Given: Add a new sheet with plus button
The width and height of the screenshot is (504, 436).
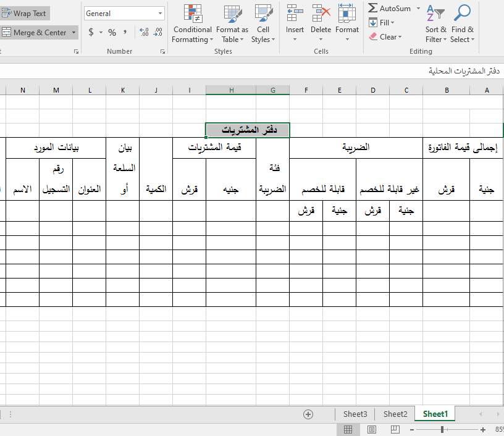Looking at the screenshot, I should point(309,414).
